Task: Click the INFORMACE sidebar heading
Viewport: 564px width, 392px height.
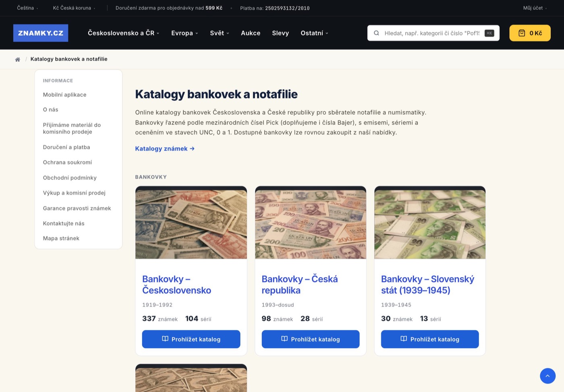Action: (x=58, y=81)
